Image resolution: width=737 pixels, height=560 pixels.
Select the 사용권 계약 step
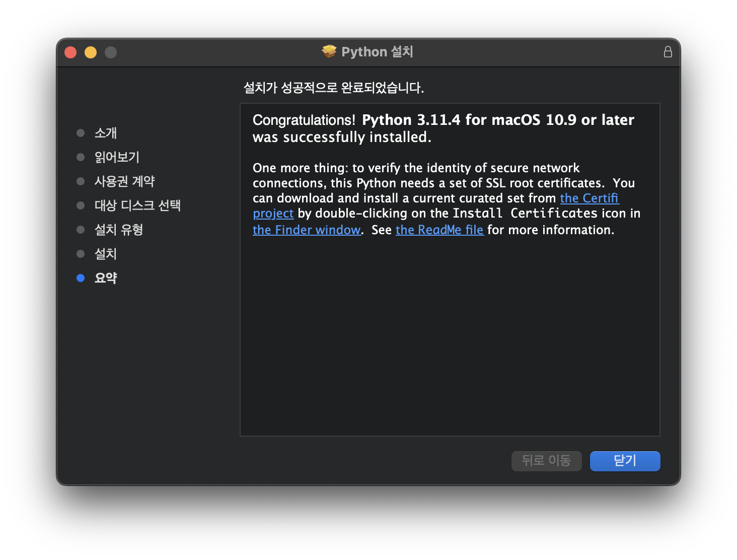(x=124, y=181)
